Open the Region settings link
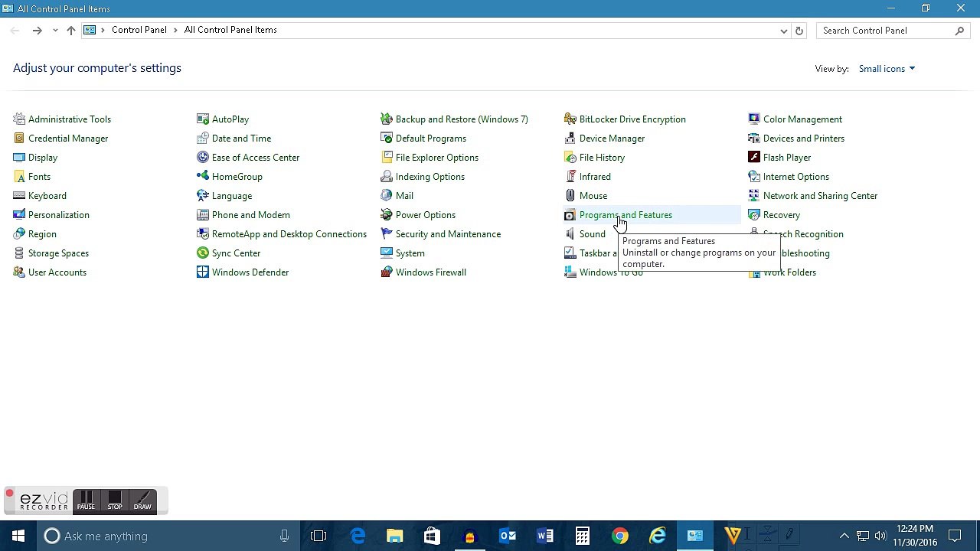The width and height of the screenshot is (980, 551). point(42,234)
